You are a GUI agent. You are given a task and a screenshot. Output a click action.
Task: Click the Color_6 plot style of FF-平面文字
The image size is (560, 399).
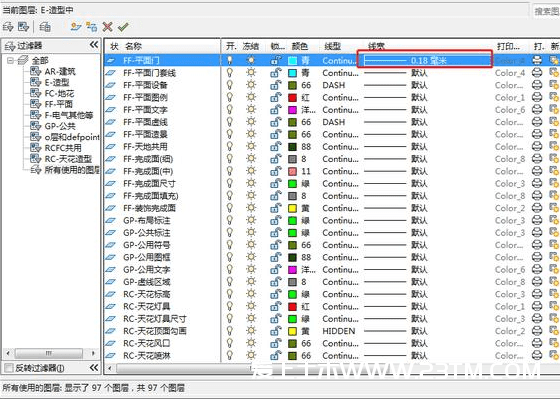[510, 110]
